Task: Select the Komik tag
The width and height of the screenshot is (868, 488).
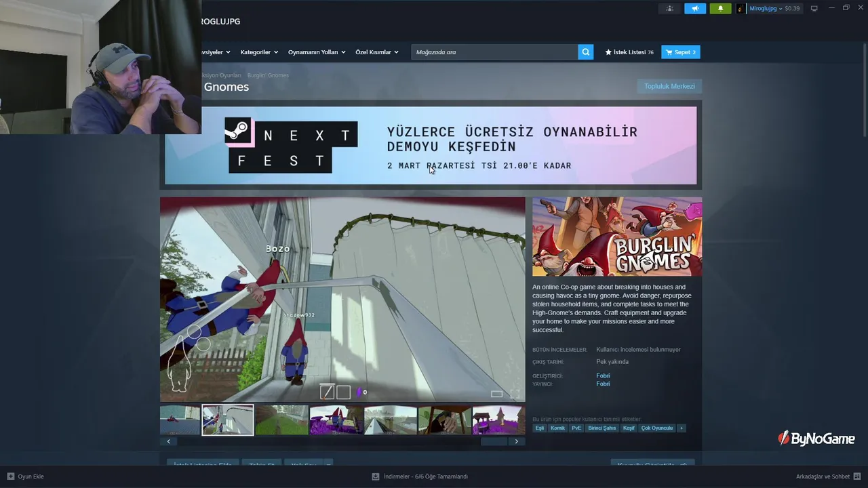Action: click(x=557, y=428)
